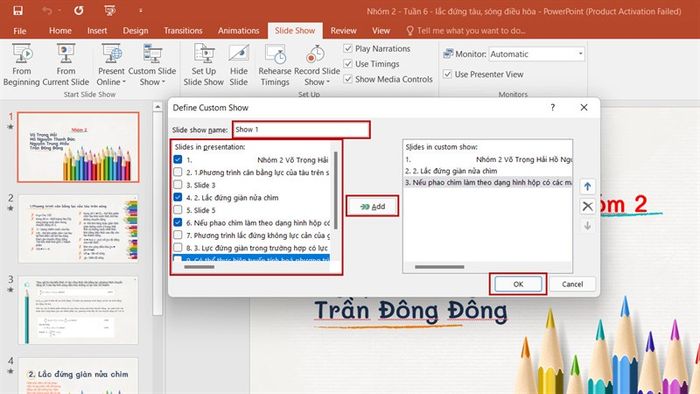Click Cancel in Define Custom Show

(x=572, y=284)
